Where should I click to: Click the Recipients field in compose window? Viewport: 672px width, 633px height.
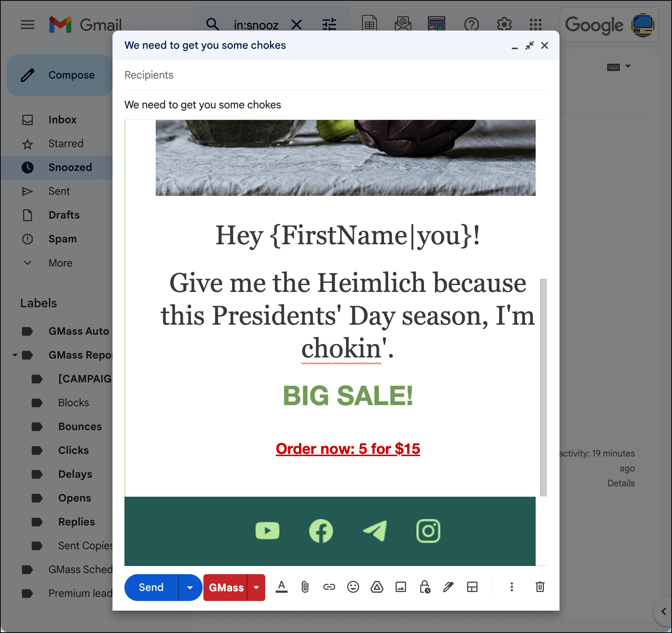[336, 75]
